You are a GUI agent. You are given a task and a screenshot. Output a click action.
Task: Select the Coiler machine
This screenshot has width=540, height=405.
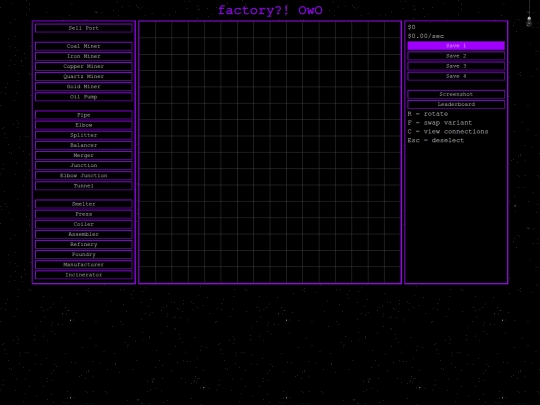84,224
